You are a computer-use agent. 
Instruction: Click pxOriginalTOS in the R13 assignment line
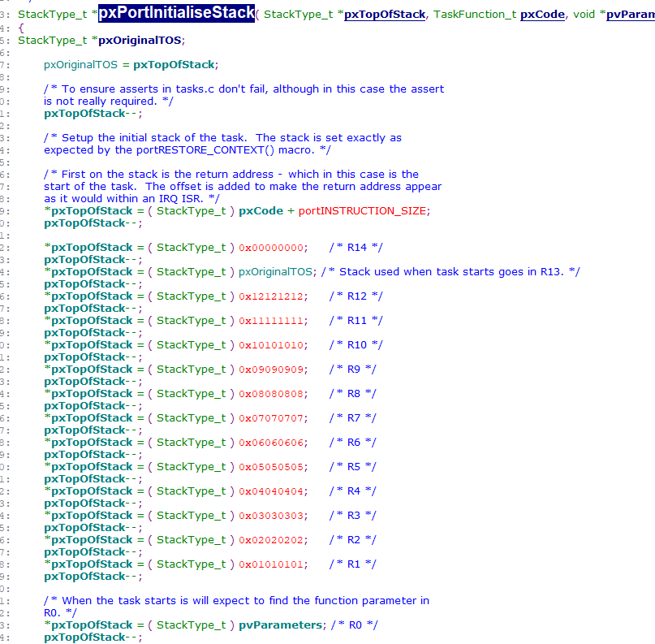click(275, 272)
